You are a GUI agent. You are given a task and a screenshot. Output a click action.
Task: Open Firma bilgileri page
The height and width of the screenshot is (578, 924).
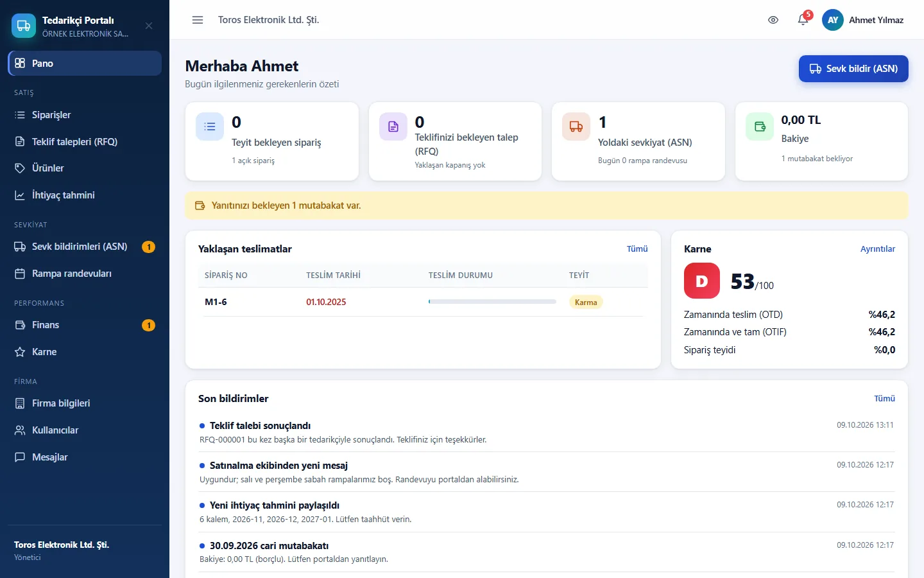[x=85, y=403]
